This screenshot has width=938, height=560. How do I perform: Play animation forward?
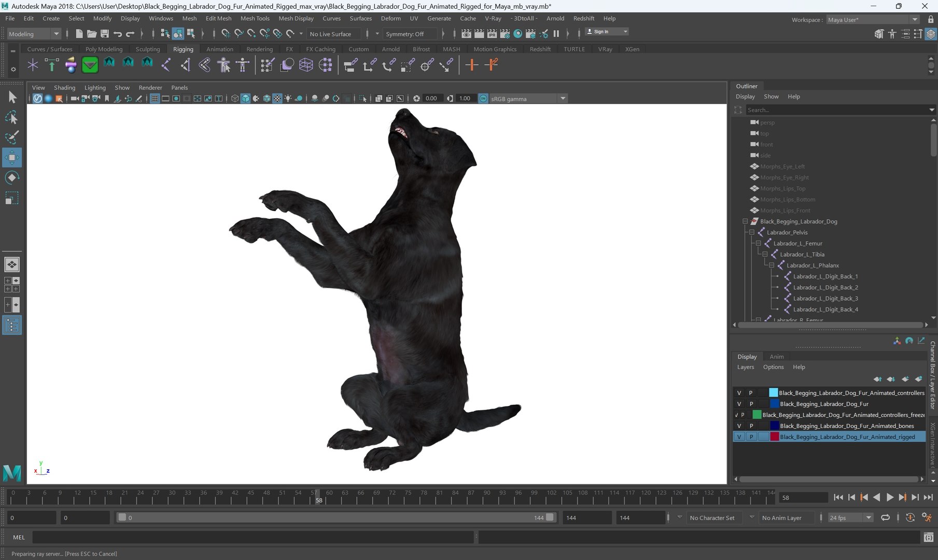[x=889, y=497]
